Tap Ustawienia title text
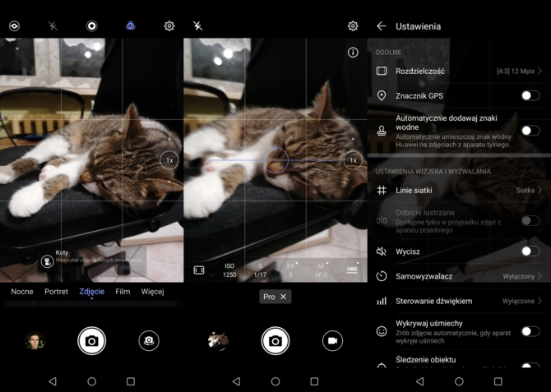The image size is (551, 392). [x=418, y=26]
